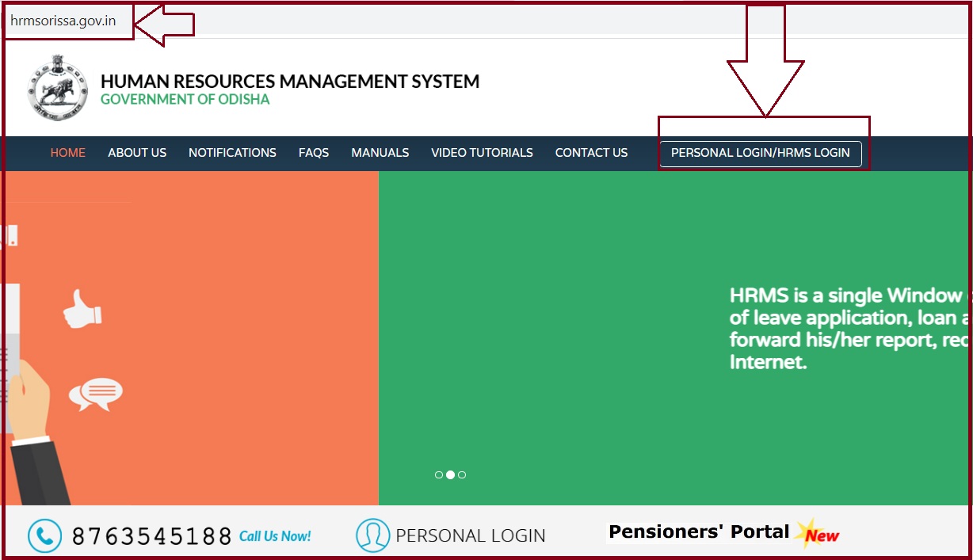The height and width of the screenshot is (560, 973).
Task: Go to CONTACT US
Action: pyautogui.click(x=591, y=153)
